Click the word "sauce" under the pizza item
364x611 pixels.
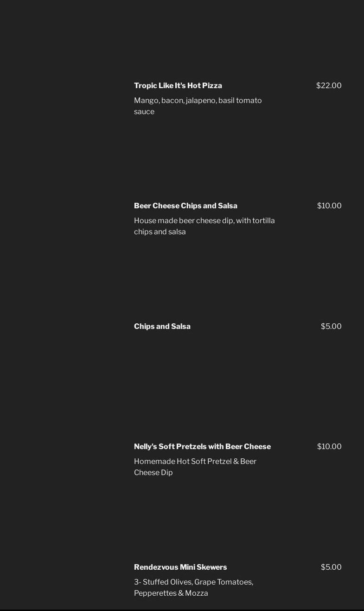144,112
